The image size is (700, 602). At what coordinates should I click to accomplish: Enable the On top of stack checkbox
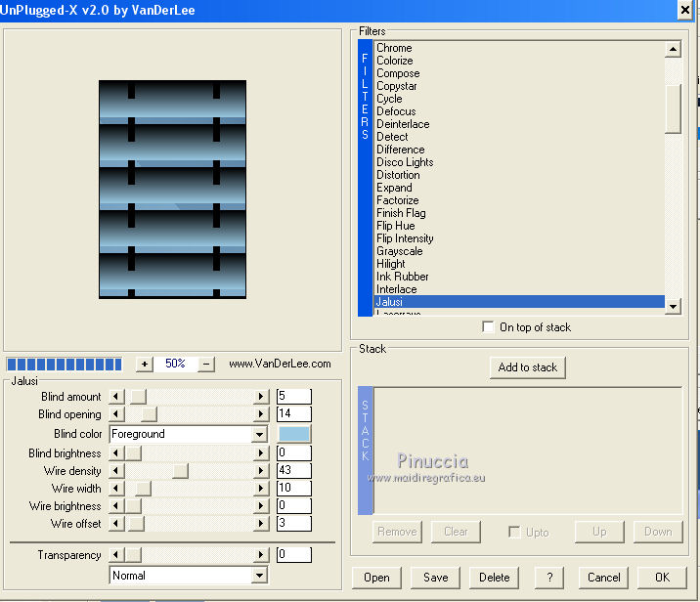pyautogui.click(x=488, y=327)
